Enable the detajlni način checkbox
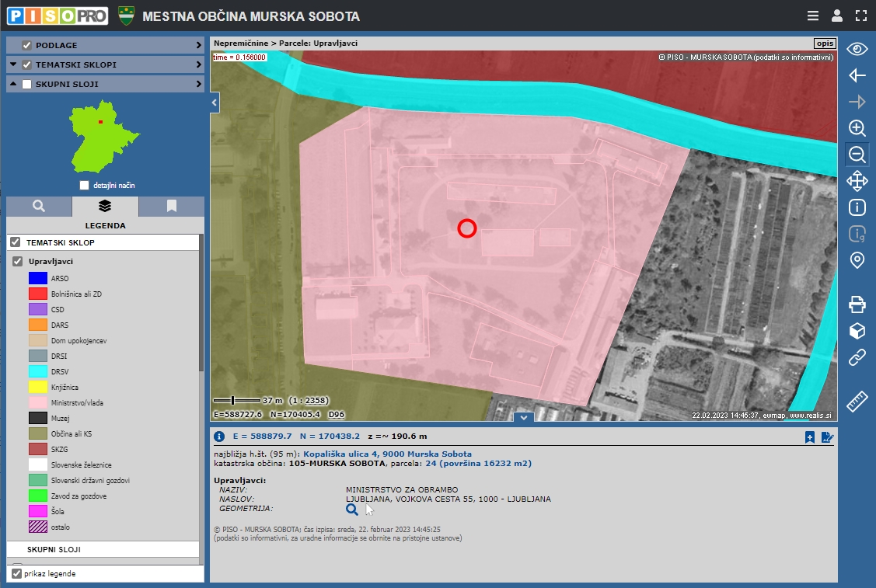876x588 pixels. point(85,186)
